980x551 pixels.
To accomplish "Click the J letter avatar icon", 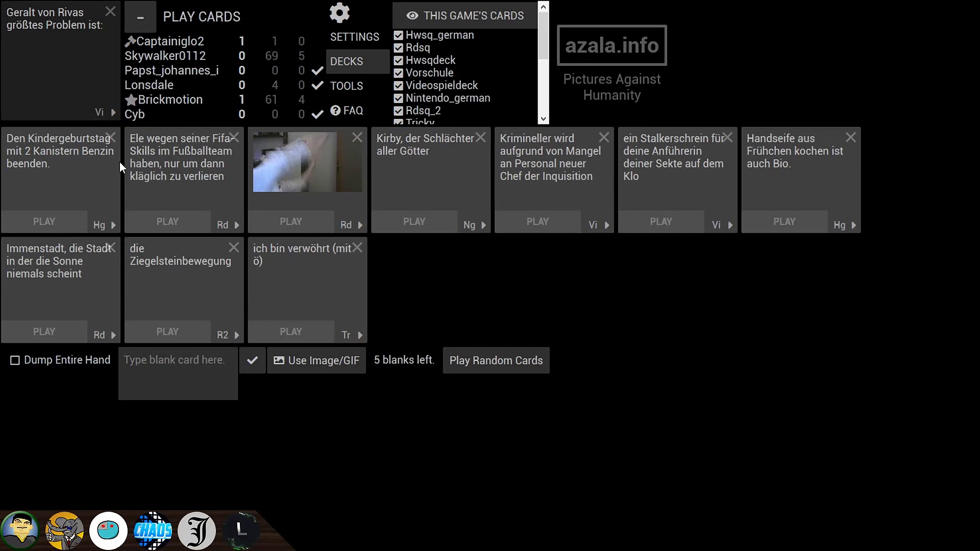I will 197,531.
